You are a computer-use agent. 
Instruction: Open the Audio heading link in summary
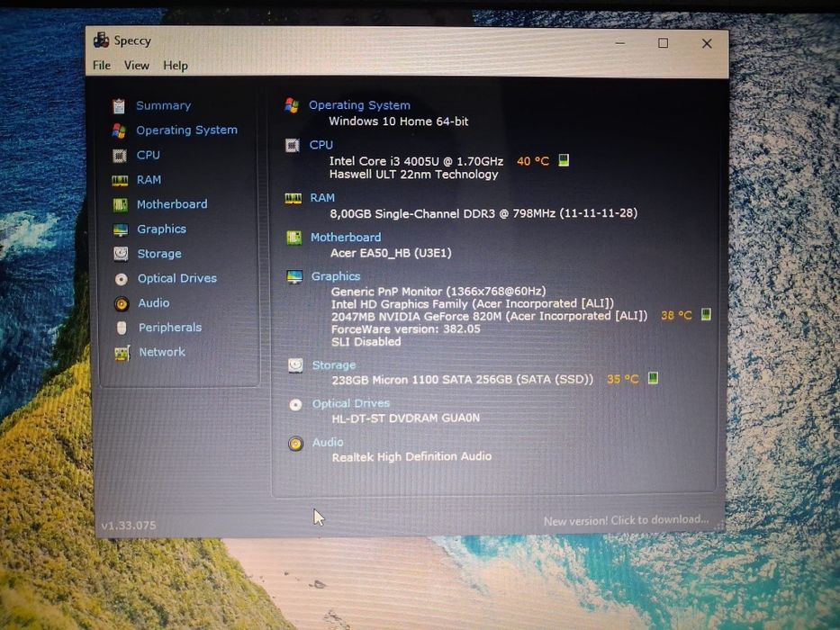pos(328,443)
